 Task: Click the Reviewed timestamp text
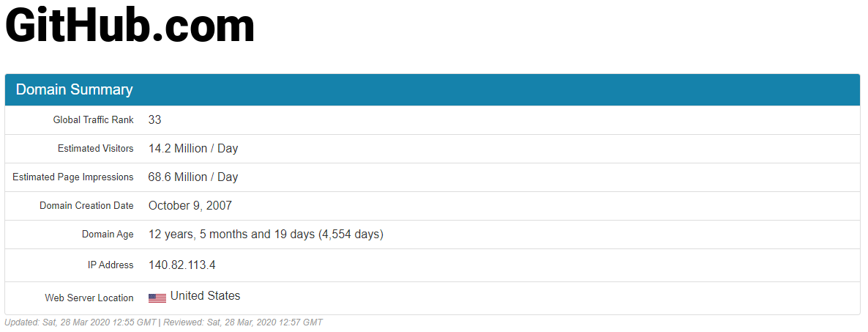[x=243, y=322]
